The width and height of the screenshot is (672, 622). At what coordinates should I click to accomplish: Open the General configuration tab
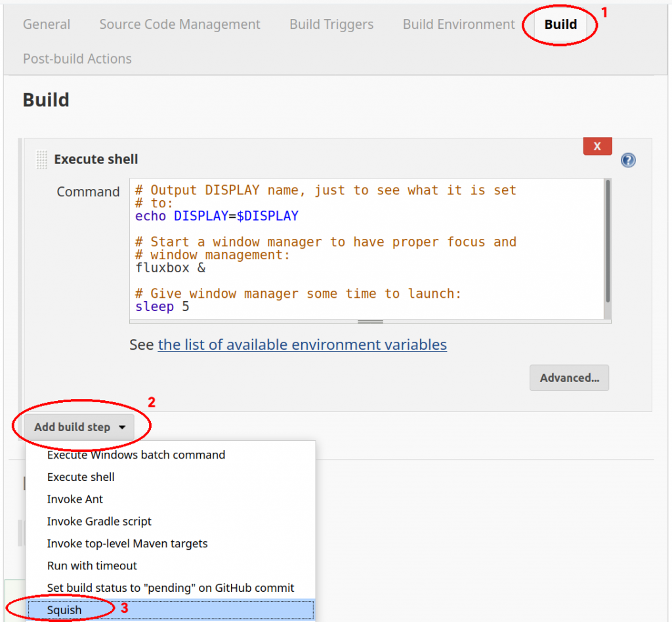tap(47, 24)
